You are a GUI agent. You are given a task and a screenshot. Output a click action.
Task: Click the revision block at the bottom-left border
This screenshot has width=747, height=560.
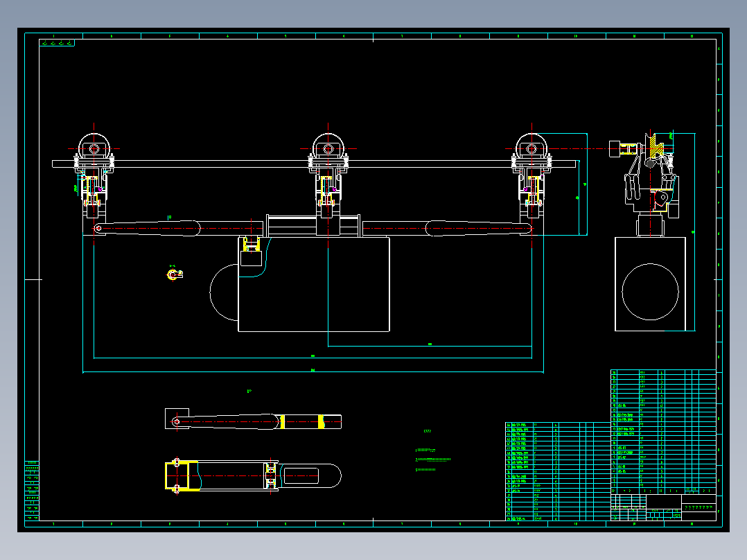click(32, 491)
